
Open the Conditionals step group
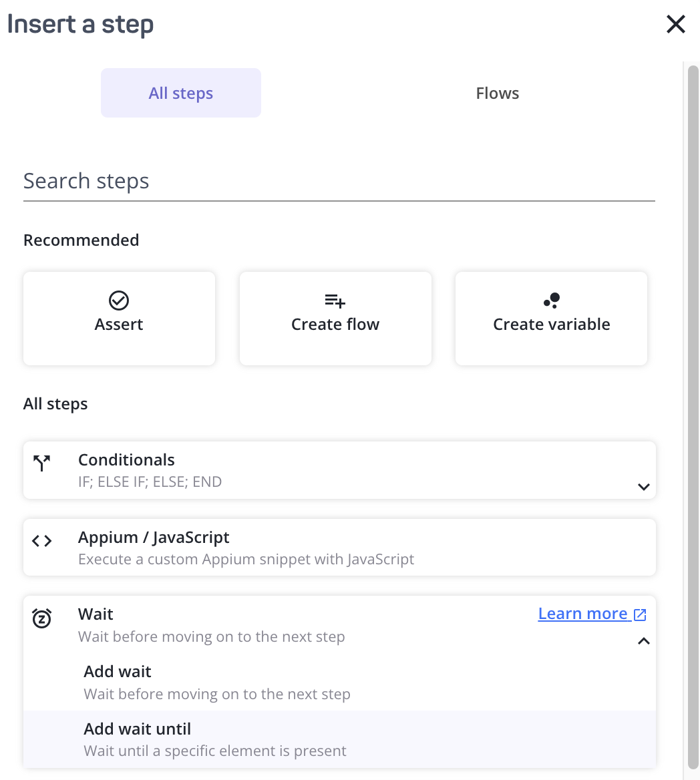[x=339, y=470]
